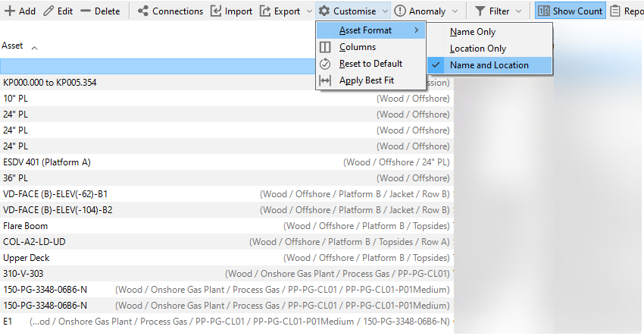
Task: Select Name and Location checked option
Action: (489, 65)
